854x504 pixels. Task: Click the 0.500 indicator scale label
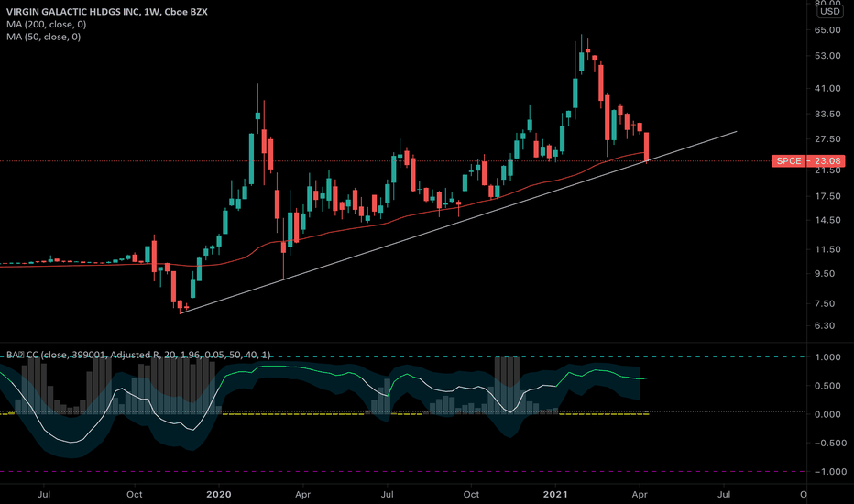(x=827, y=386)
